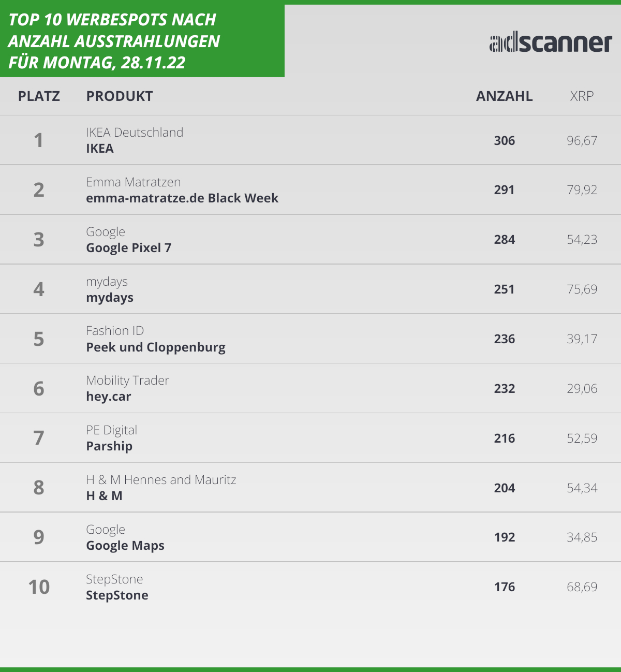The width and height of the screenshot is (621, 672).
Task: Click the bold StepStone product name
Action: click(117, 595)
